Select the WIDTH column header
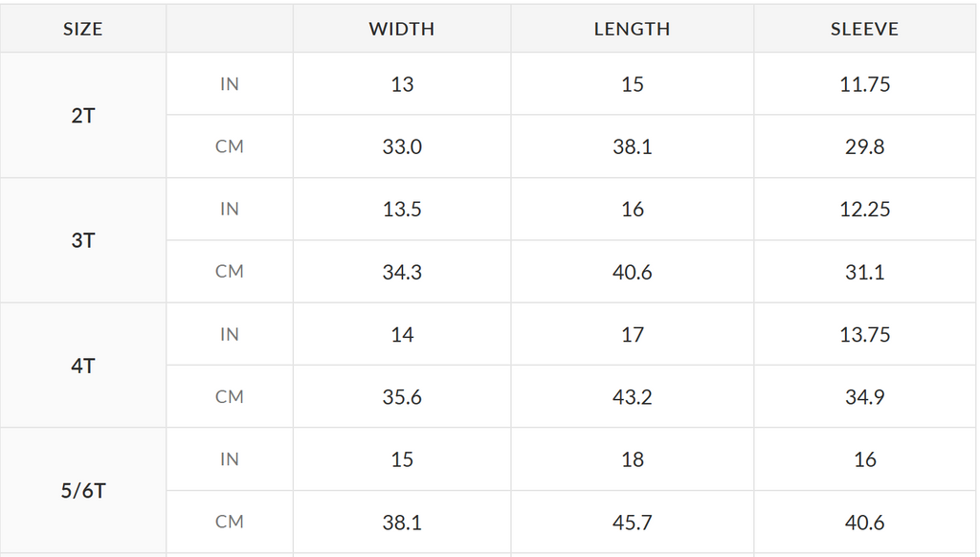Screen dimensions: 980x557 tap(402, 29)
